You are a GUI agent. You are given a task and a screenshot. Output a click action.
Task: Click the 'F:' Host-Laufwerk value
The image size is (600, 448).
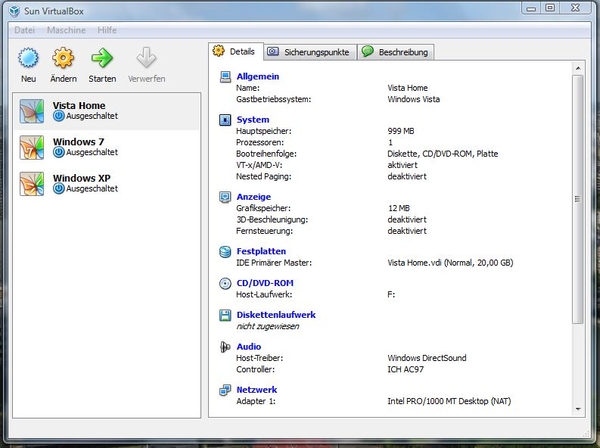pyautogui.click(x=391, y=295)
